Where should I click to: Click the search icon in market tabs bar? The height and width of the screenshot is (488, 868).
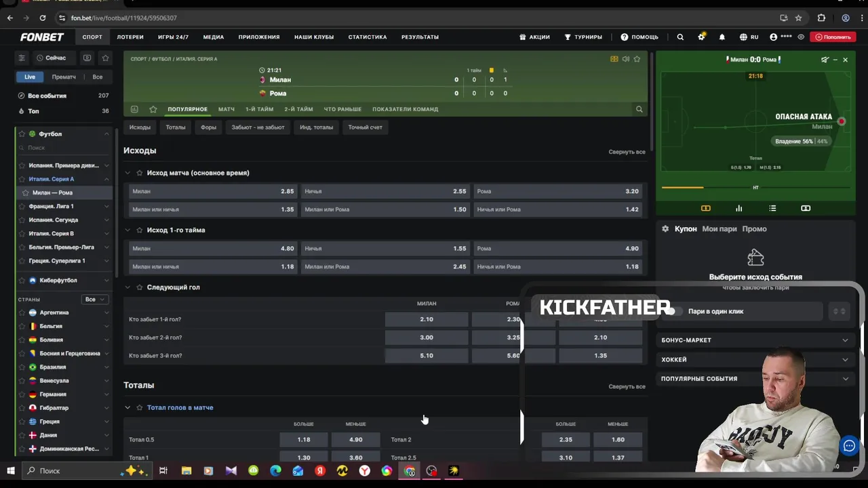(639, 109)
